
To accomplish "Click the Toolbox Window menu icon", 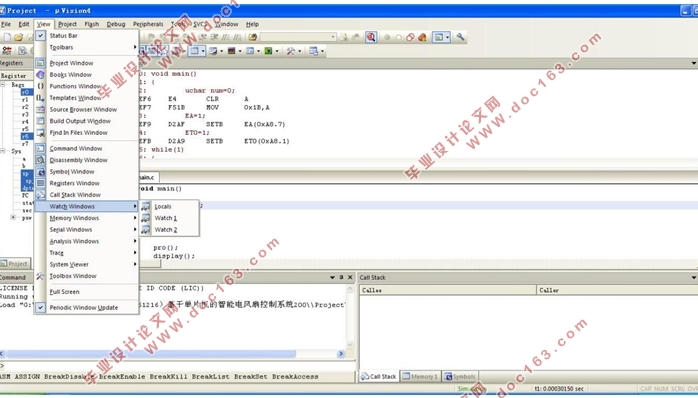I will 41,276.
